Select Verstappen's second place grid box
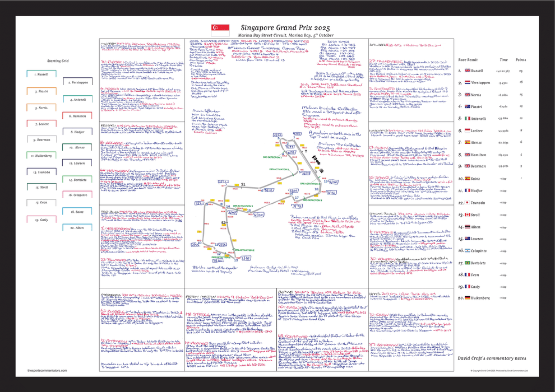The width and height of the screenshot is (555, 392). coord(75,82)
